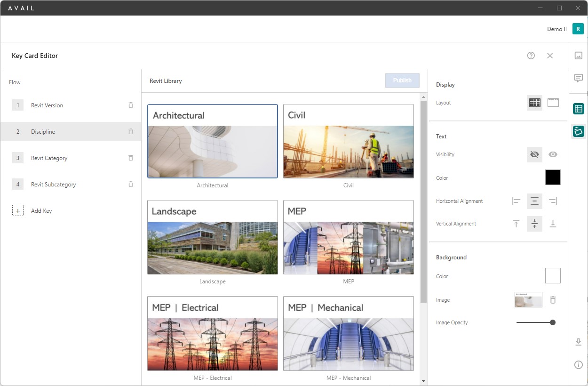The height and width of the screenshot is (386, 588).
Task: Click the "MEP - Mechanical" caption
Action: (349, 378)
